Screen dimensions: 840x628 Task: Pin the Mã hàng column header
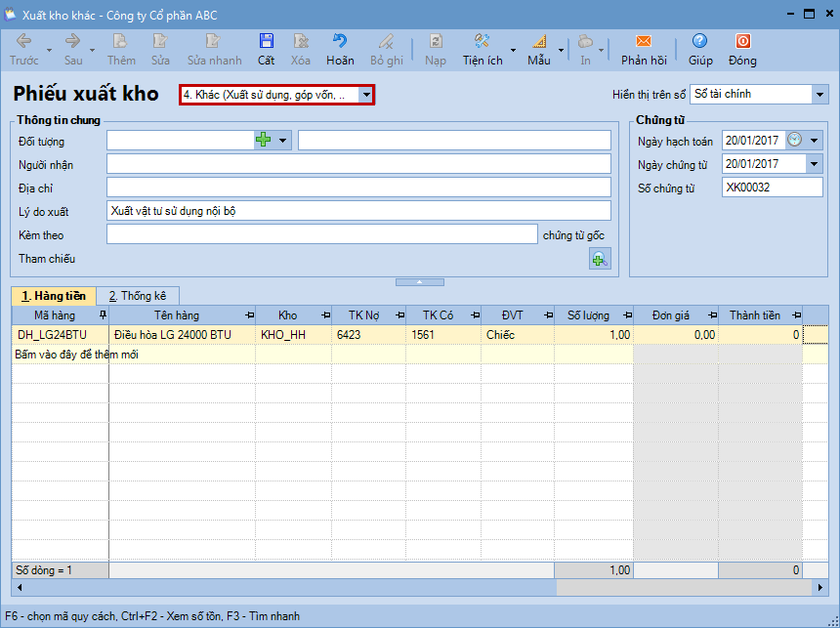tap(103, 315)
